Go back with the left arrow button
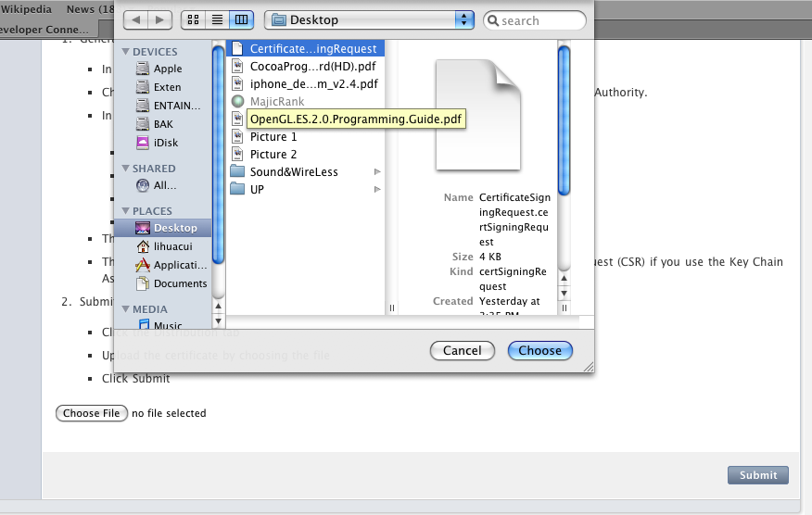Image resolution: width=812 pixels, height=515 pixels. [135, 20]
